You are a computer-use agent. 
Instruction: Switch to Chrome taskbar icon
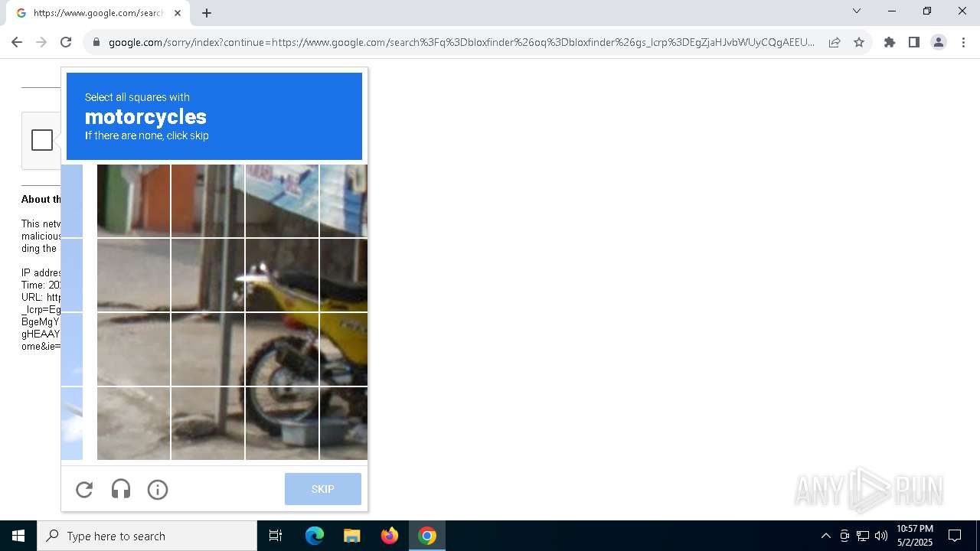coord(427,536)
